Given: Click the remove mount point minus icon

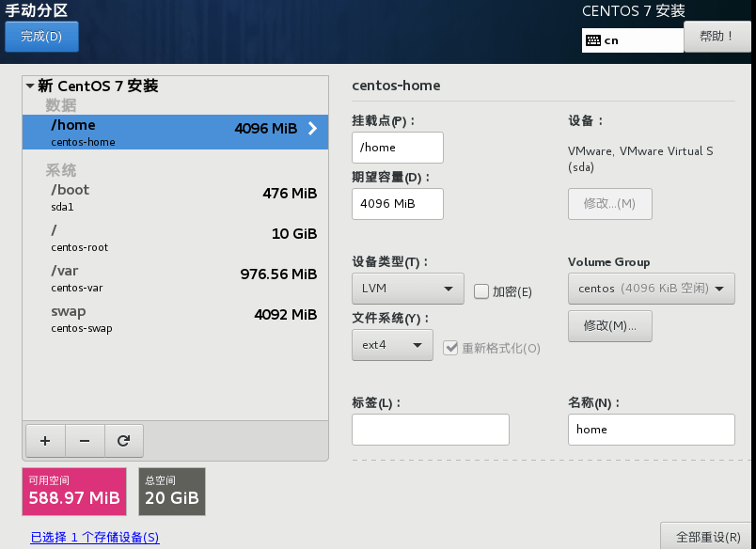Looking at the screenshot, I should click(85, 439).
